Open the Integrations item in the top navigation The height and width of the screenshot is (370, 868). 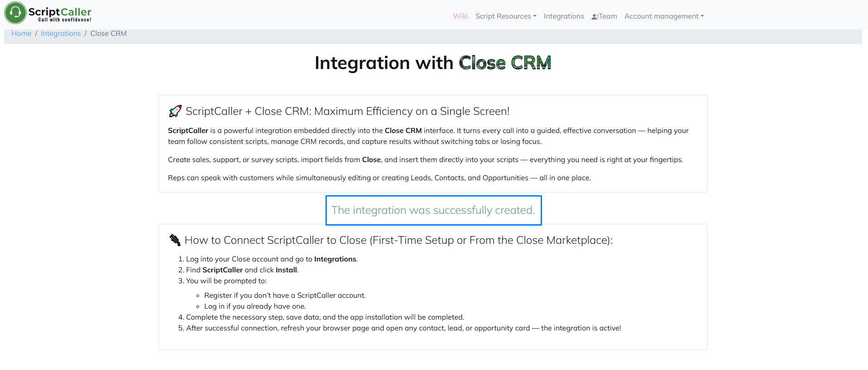(x=564, y=16)
